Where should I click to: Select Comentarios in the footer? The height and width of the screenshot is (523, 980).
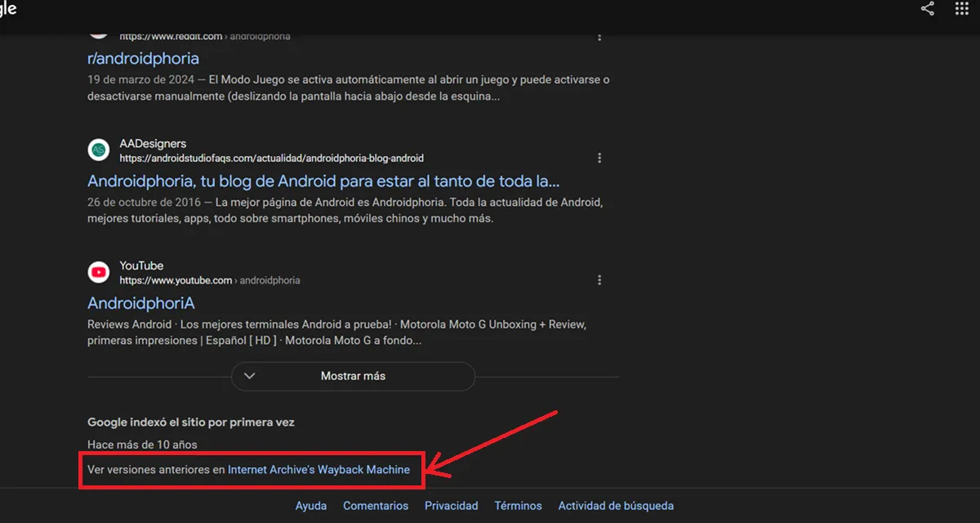point(376,506)
